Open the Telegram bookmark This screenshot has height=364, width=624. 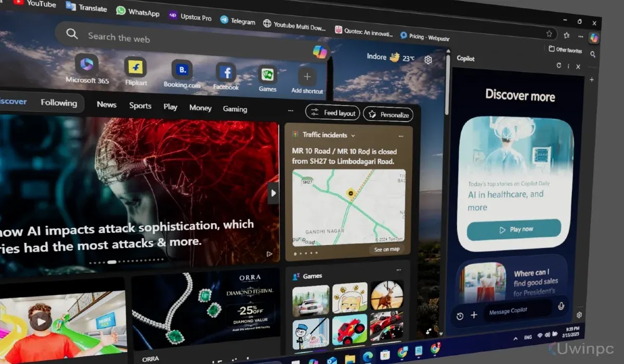238,20
